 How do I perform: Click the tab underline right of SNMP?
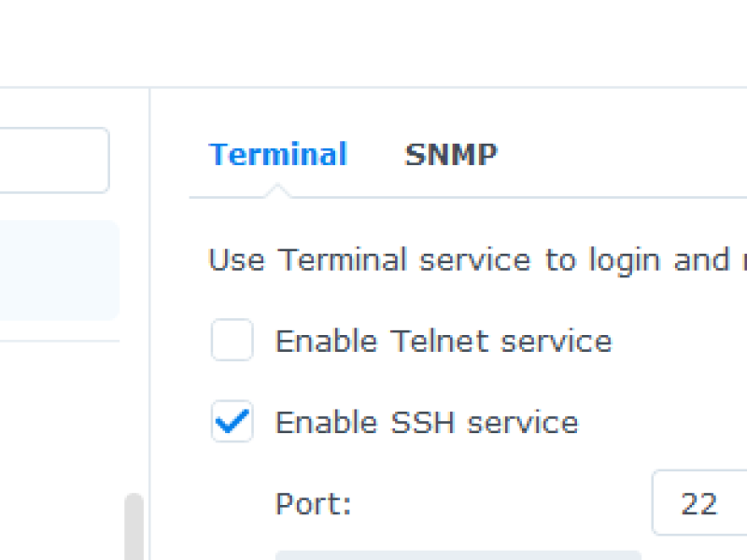(x=619, y=197)
